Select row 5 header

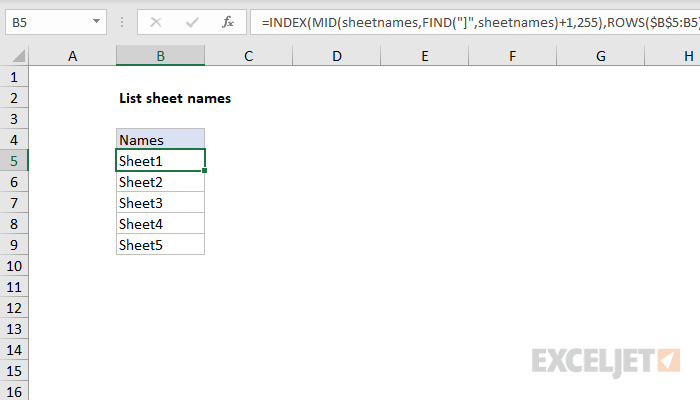click(14, 161)
